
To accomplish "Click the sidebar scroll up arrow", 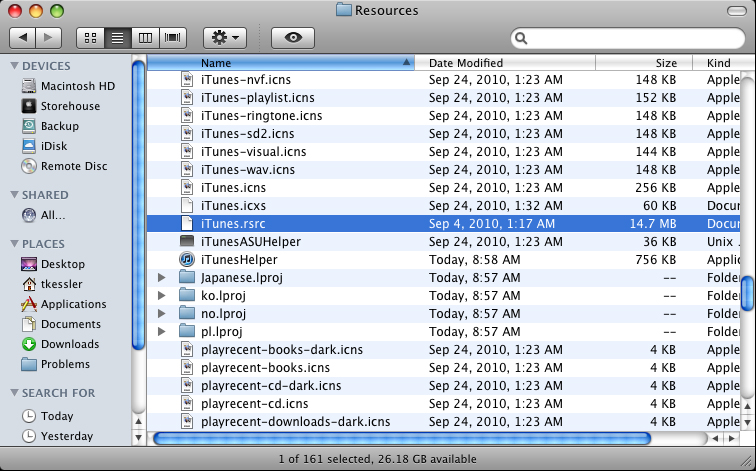I will 138,422.
